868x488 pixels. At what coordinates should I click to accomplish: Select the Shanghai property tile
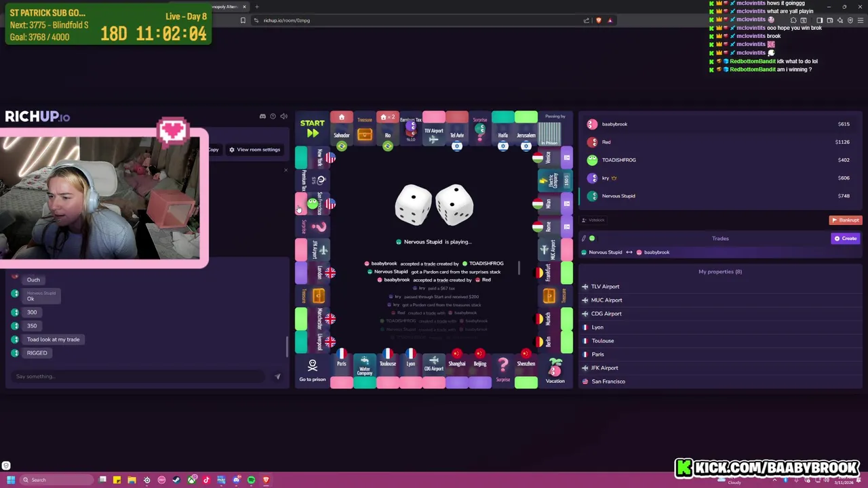click(x=457, y=371)
